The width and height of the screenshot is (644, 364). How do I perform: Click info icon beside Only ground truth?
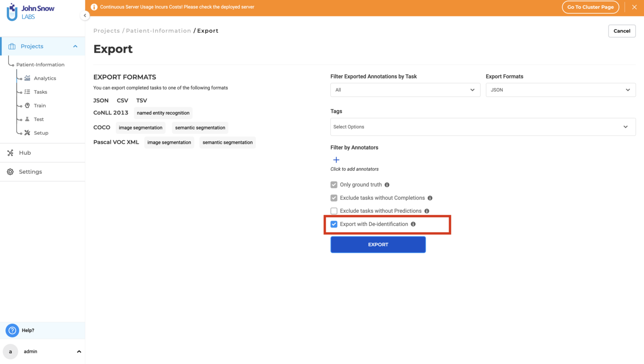point(387,185)
